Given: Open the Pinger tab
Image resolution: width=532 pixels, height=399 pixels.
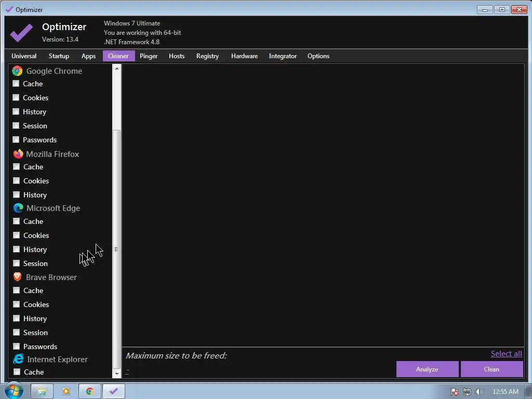Looking at the screenshot, I should pyautogui.click(x=149, y=56).
